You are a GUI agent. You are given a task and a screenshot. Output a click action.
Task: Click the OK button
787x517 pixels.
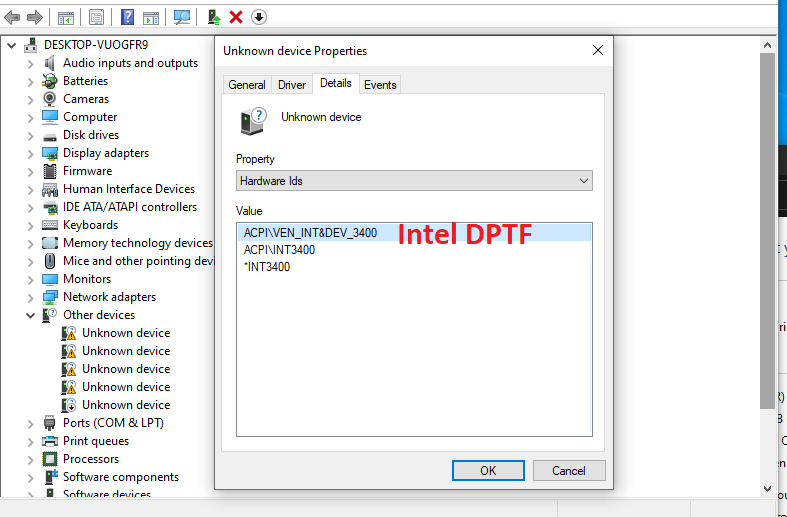coord(488,471)
